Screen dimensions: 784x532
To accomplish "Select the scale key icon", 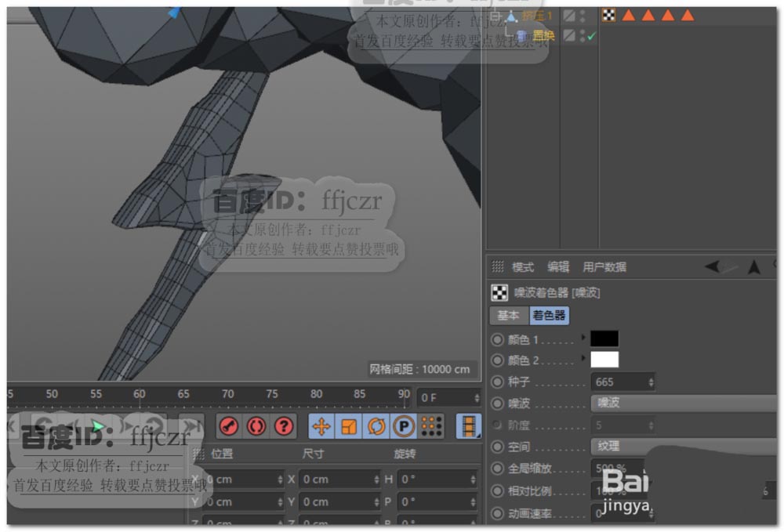I will [349, 425].
